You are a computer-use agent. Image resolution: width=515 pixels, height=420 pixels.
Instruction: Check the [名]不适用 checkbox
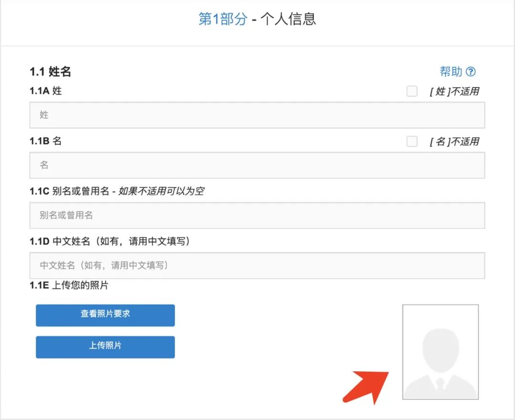pos(412,142)
